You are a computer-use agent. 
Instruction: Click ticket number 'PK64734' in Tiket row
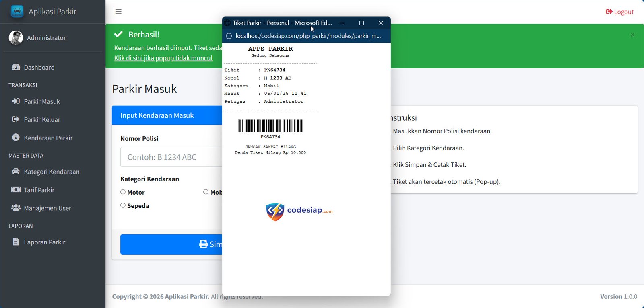275,70
